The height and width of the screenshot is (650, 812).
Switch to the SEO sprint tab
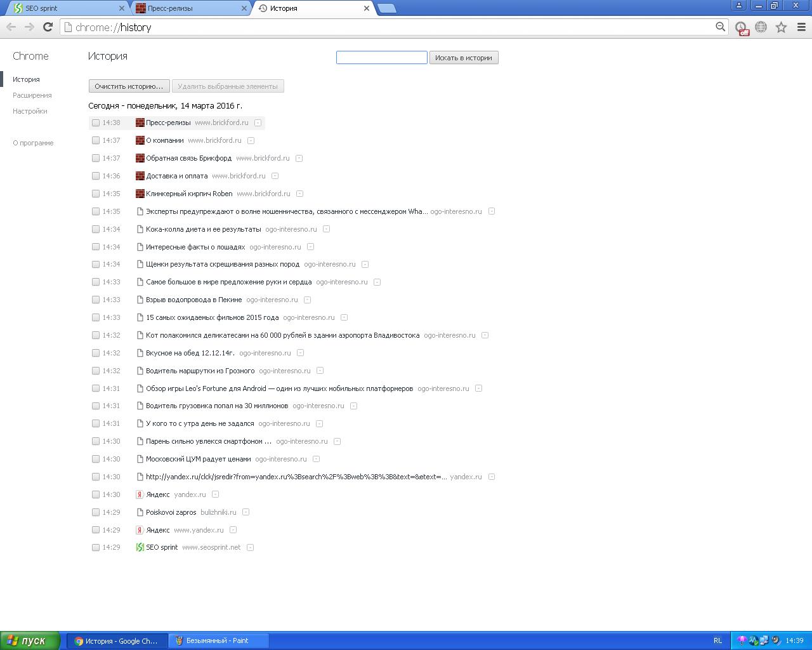67,8
